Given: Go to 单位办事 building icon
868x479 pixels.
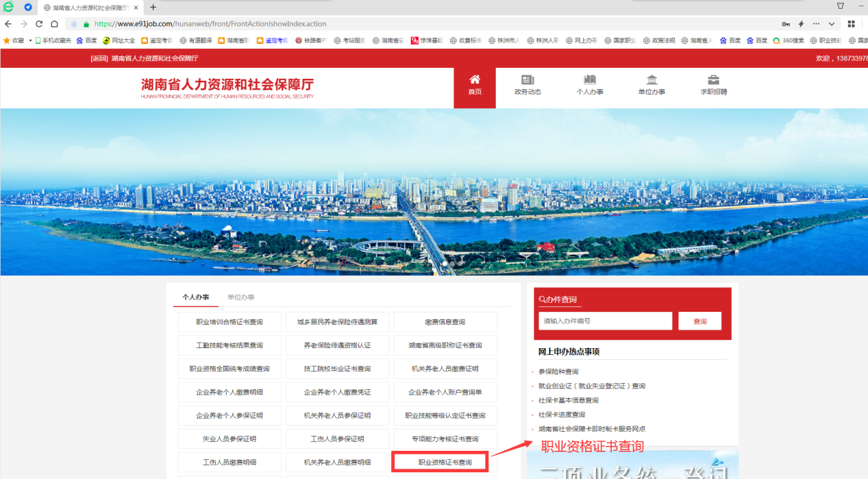Looking at the screenshot, I should click(652, 80).
